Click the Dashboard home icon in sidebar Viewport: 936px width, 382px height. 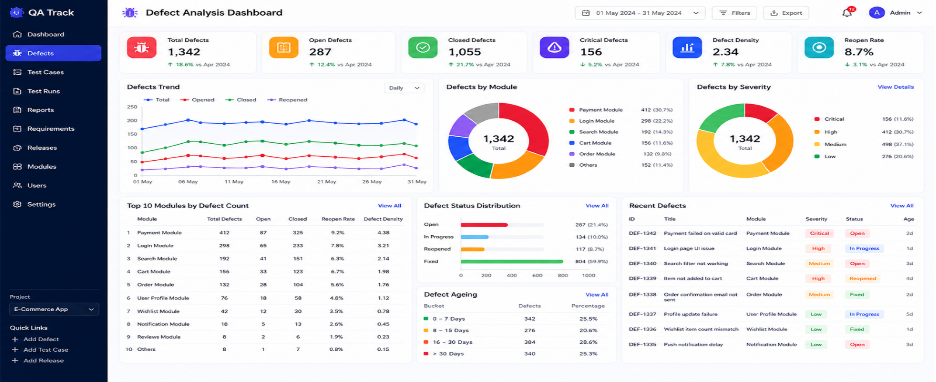pos(17,35)
